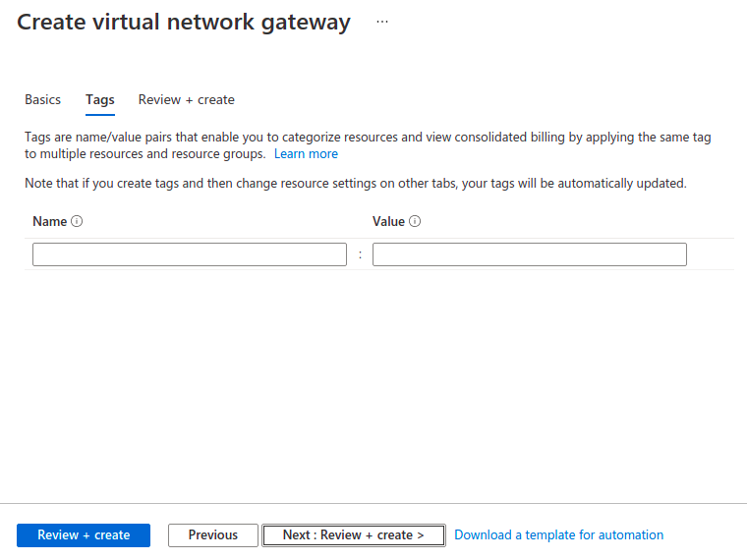The width and height of the screenshot is (747, 560).
Task: Click the info icon next to Value
Action: coord(415,221)
